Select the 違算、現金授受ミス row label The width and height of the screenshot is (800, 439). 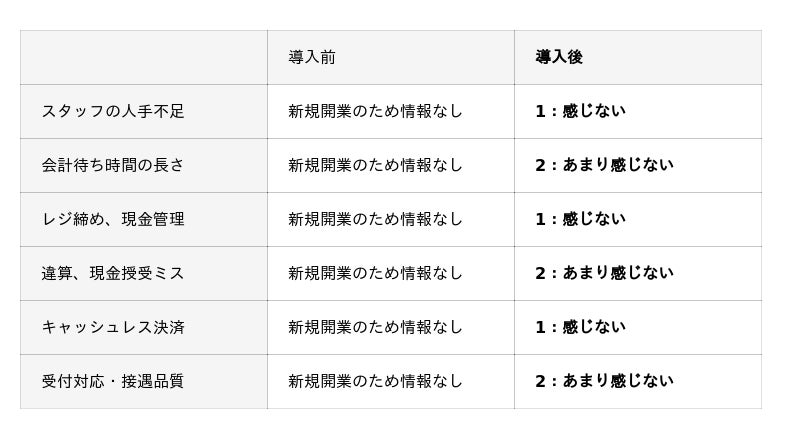[x=113, y=273]
